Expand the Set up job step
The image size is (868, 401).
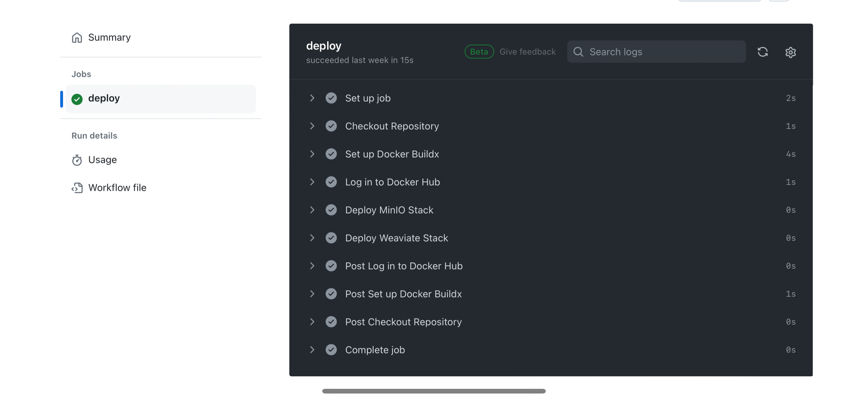coord(312,98)
